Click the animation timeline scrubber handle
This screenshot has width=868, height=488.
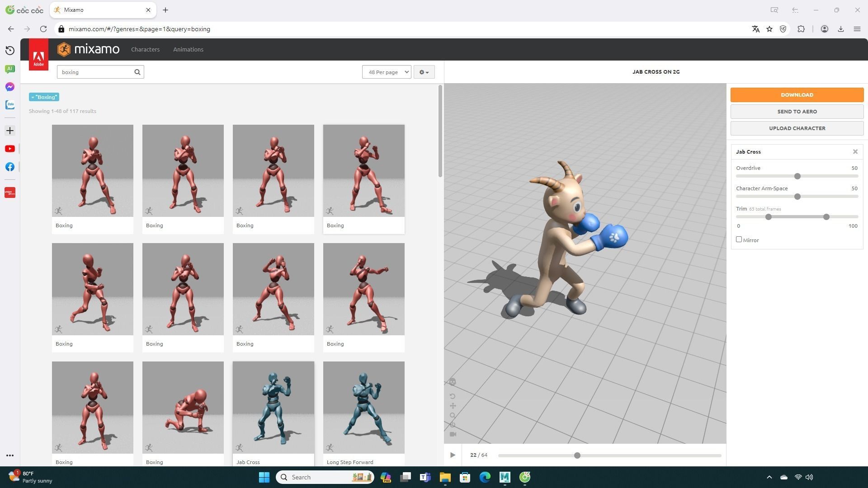point(577,455)
